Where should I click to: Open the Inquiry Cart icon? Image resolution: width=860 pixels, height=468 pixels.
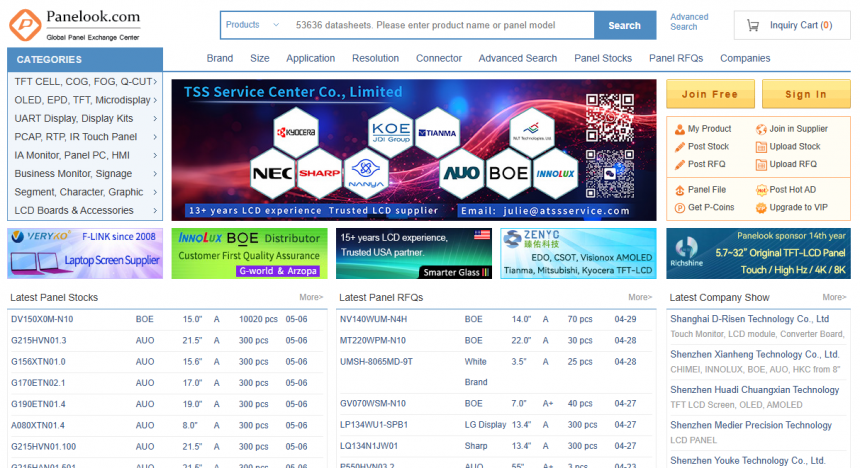point(753,25)
